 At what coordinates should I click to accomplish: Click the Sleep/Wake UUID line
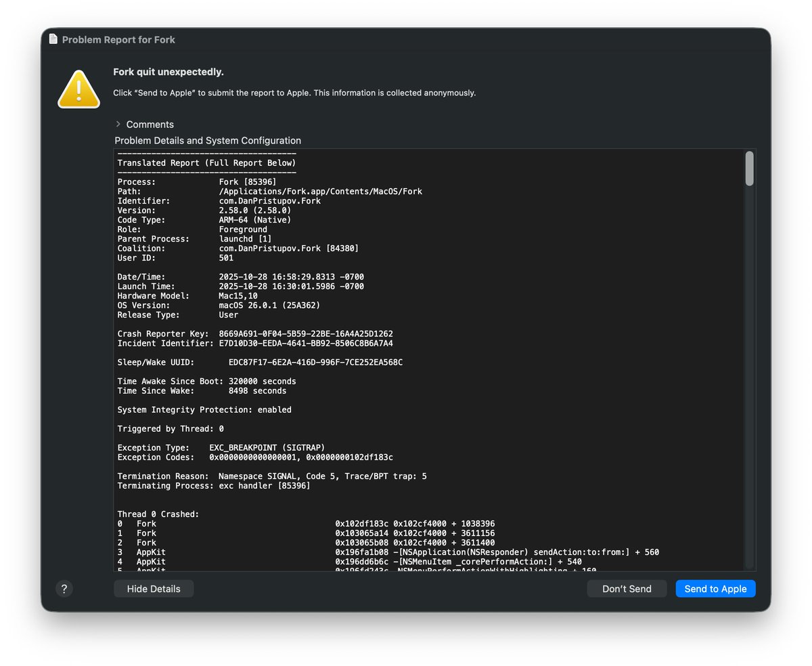(260, 362)
